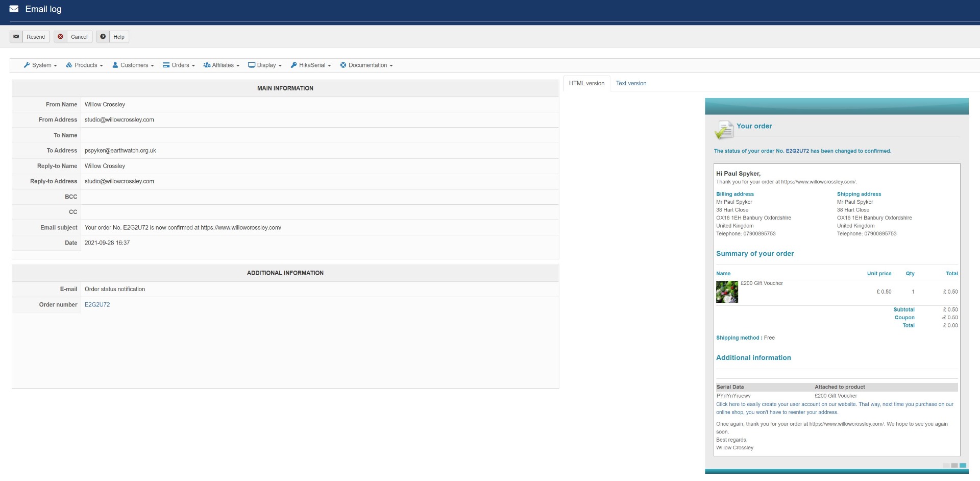Click the Summary of your order heading
Image resolution: width=980 pixels, height=481 pixels.
(755, 254)
